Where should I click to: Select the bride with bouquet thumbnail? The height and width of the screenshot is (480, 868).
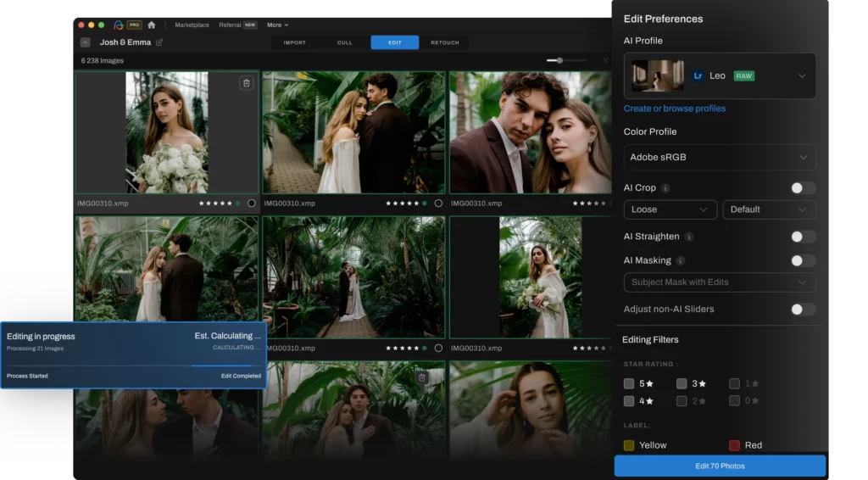tap(167, 132)
